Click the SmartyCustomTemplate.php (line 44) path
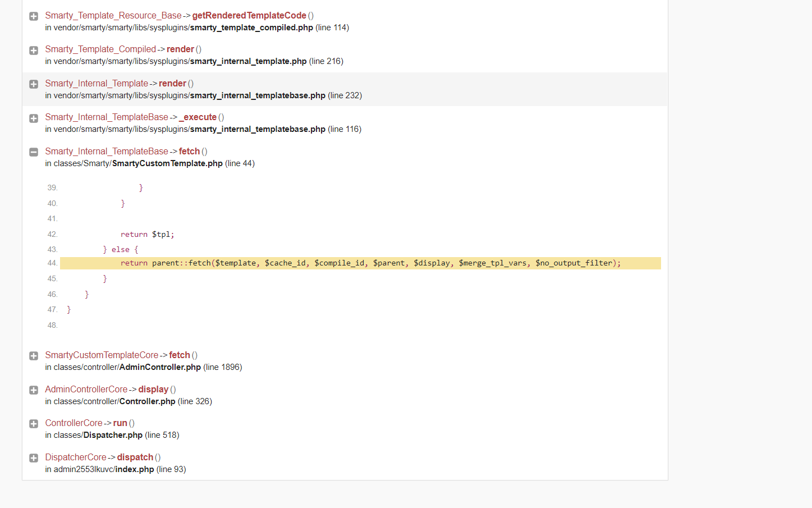The image size is (812, 508). tap(150, 163)
